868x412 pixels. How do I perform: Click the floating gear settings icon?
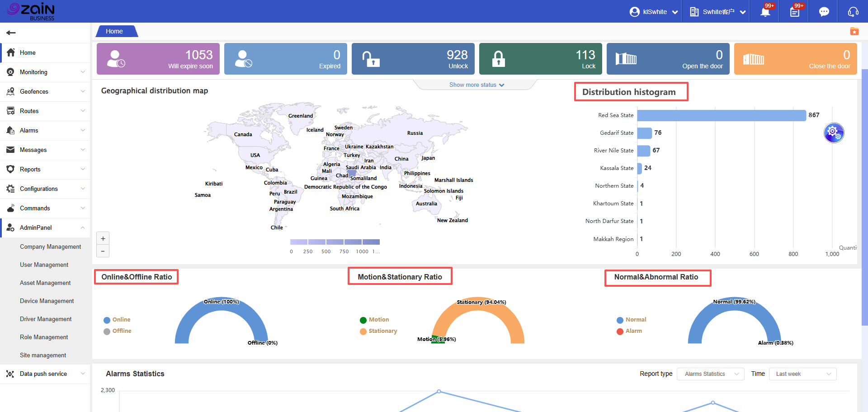click(x=834, y=133)
